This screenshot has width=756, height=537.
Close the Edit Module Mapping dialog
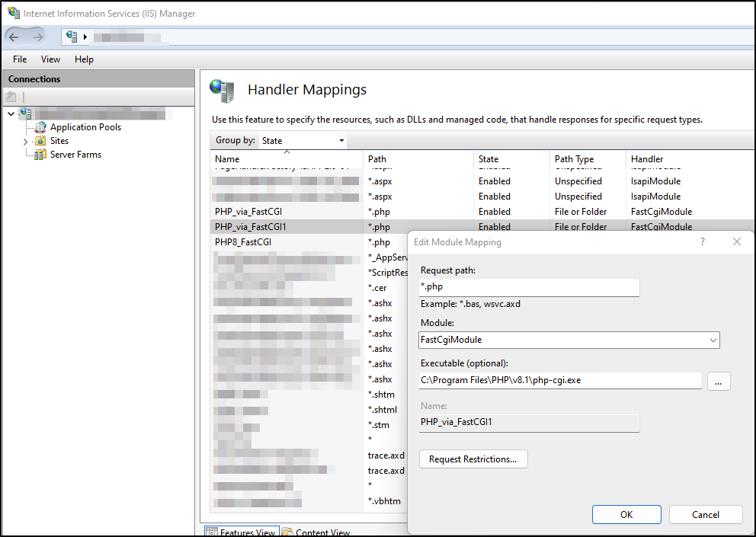coord(737,241)
